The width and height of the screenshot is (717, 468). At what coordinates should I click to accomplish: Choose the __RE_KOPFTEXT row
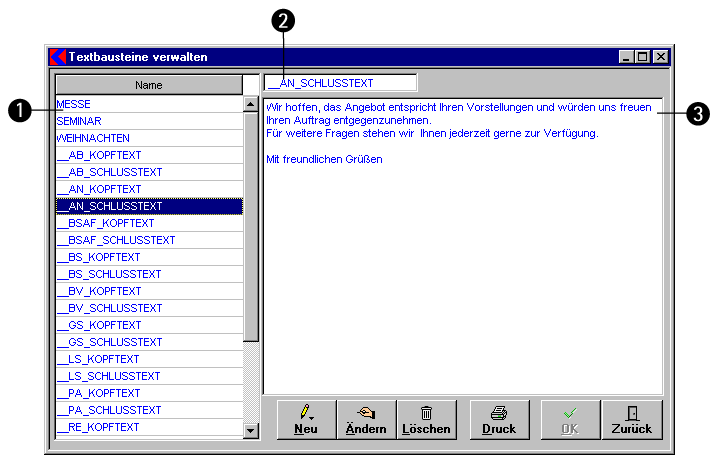[149, 427]
